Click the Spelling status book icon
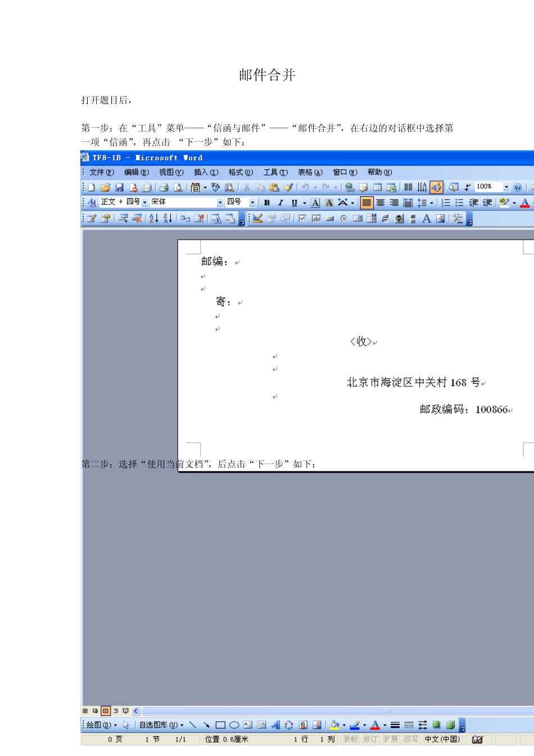Viewport: 534px width, 756px height. (x=477, y=740)
